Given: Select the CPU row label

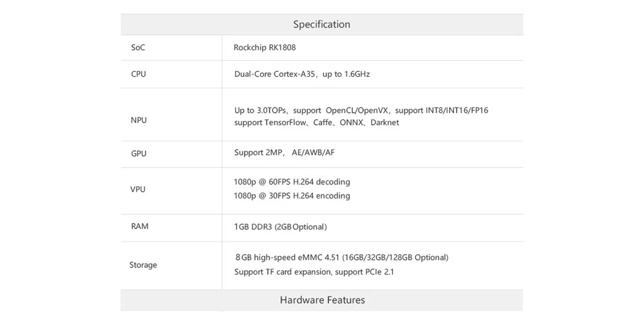Looking at the screenshot, I should (138, 74).
